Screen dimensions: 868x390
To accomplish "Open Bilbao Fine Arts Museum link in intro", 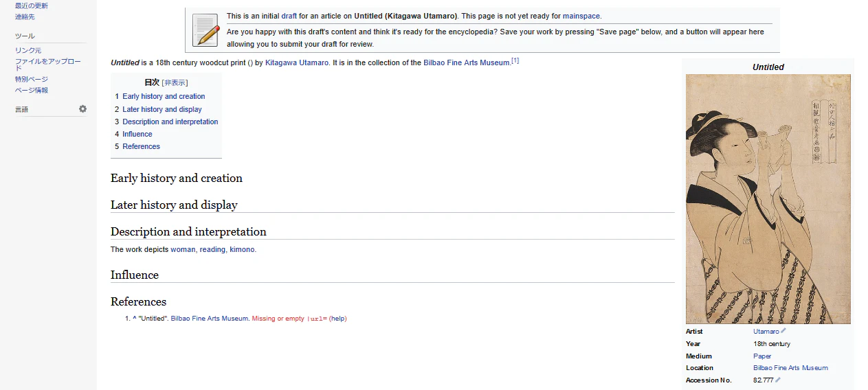I will click(467, 62).
